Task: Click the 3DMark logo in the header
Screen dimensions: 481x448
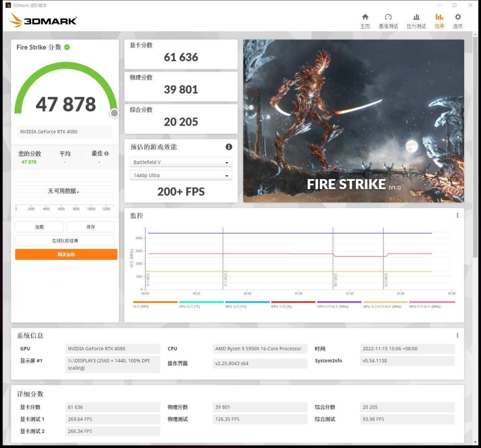Action: point(43,21)
